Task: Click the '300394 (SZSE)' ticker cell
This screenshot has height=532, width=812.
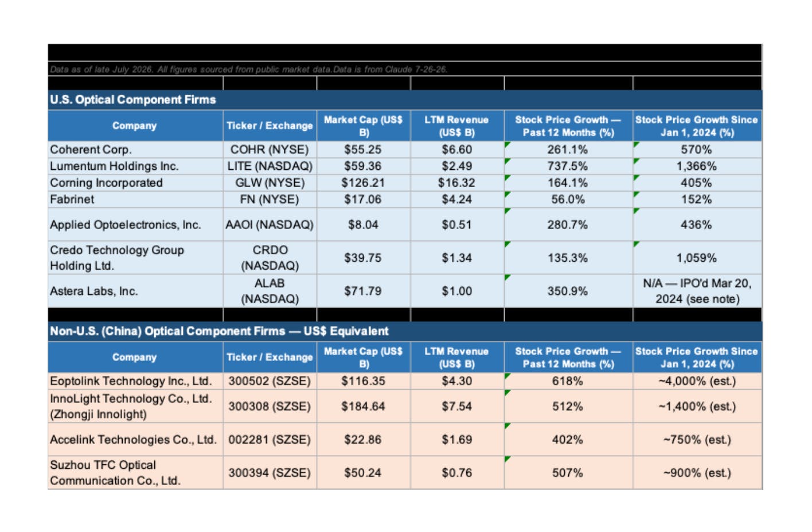Action: [270, 473]
